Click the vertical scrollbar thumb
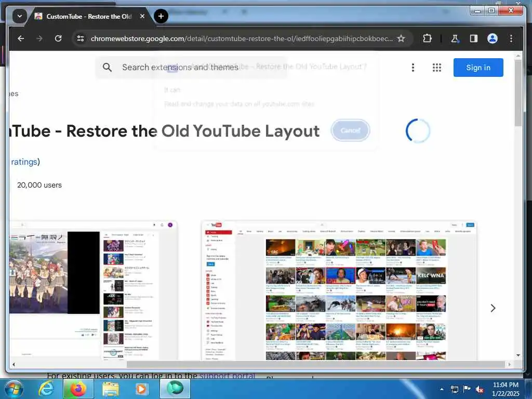Image resolution: width=532 pixels, height=399 pixels. click(518, 92)
